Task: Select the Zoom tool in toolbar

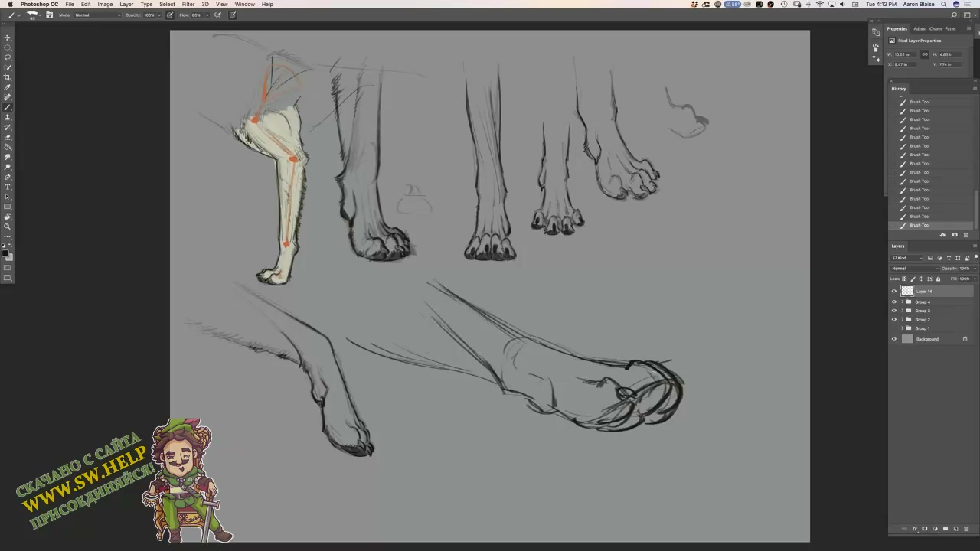Action: point(8,227)
